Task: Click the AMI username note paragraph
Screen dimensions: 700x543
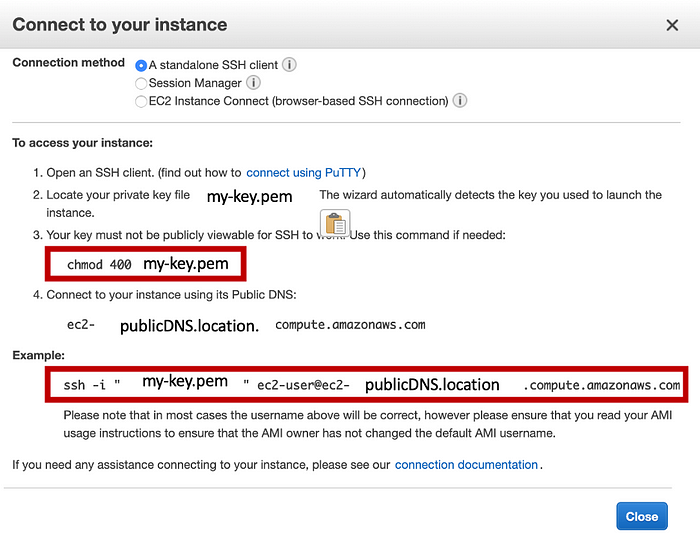Action: click(368, 424)
